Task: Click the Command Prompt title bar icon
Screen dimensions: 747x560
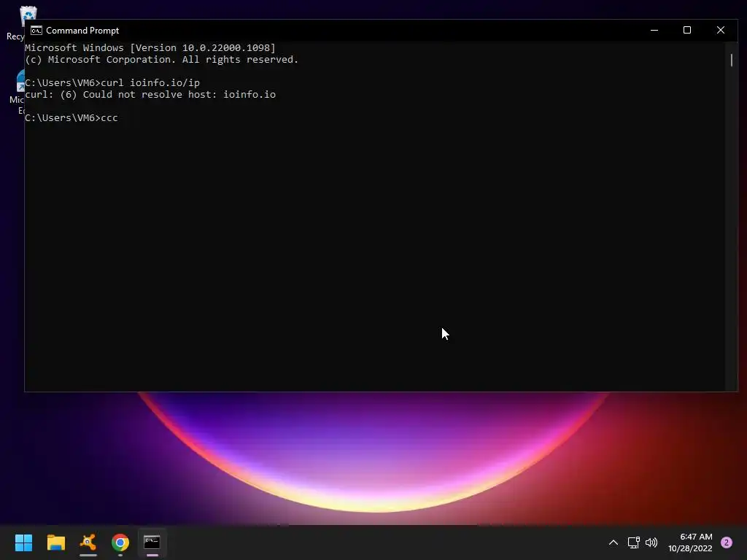Action: (36, 31)
